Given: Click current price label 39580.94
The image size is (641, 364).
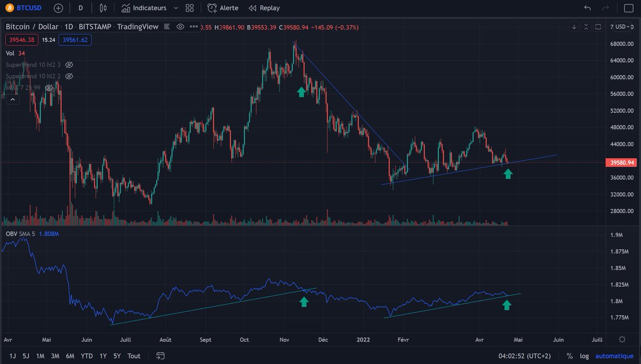Looking at the screenshot, I should 622,162.
